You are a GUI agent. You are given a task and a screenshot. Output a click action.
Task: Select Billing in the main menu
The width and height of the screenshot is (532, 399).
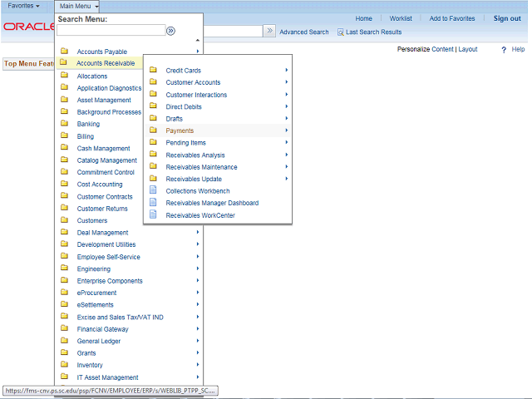(86, 136)
